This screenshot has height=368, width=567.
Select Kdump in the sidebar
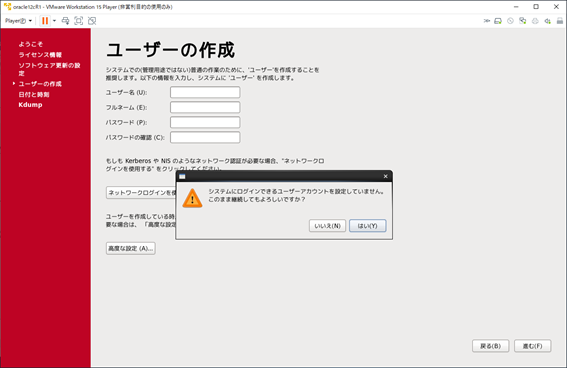[x=30, y=105]
